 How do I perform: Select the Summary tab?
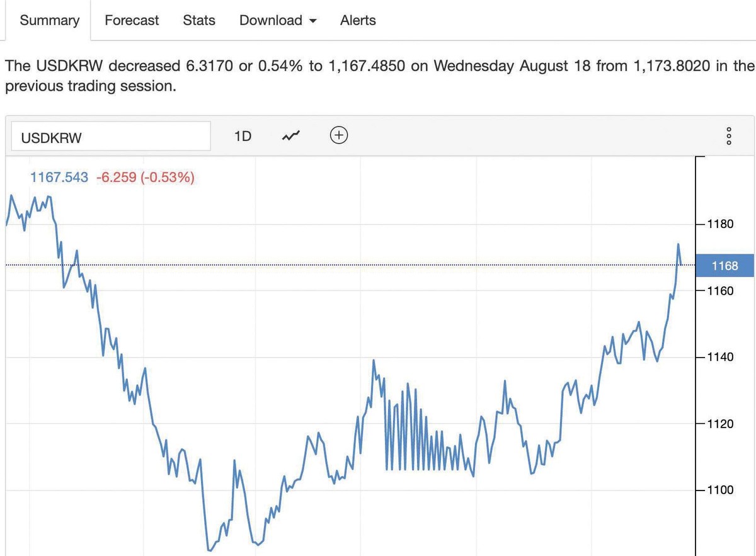coord(50,20)
